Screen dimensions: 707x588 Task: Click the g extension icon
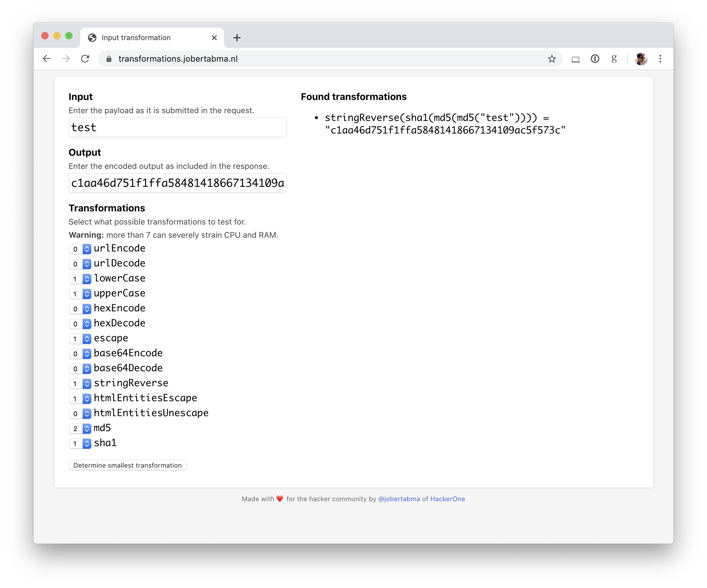click(614, 59)
